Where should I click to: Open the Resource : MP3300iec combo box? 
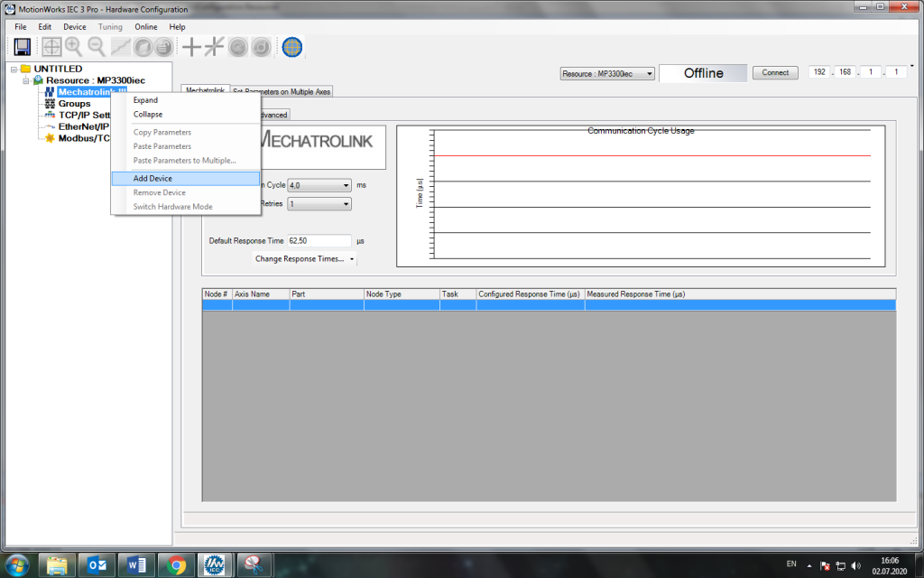tap(607, 74)
